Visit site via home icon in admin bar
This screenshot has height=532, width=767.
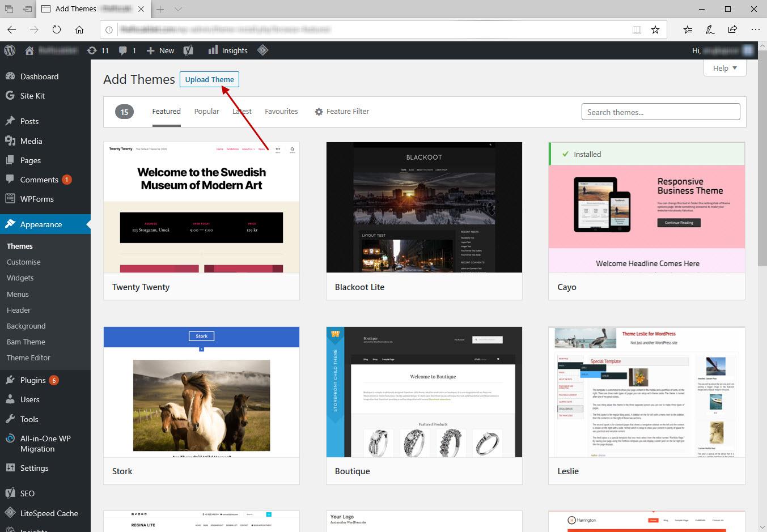tap(29, 50)
